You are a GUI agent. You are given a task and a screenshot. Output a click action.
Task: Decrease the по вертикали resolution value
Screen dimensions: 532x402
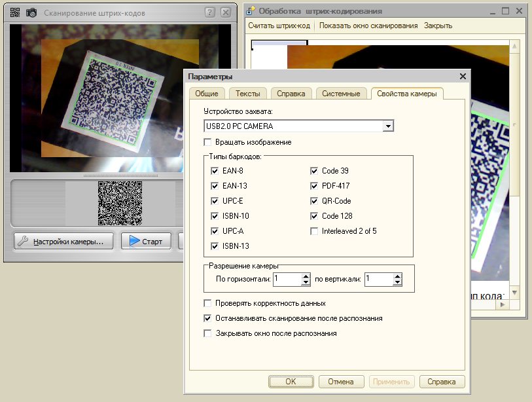tap(397, 283)
